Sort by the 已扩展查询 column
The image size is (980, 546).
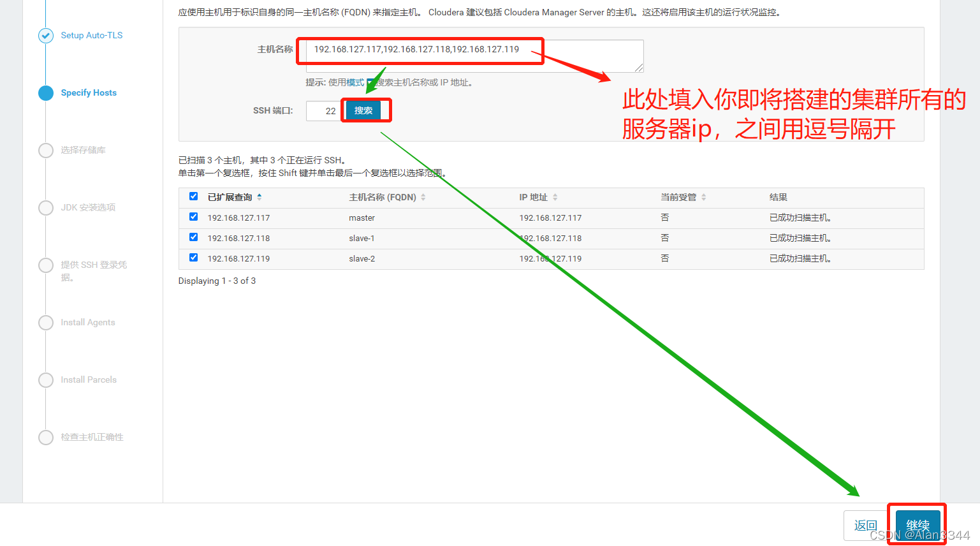pyautogui.click(x=235, y=197)
